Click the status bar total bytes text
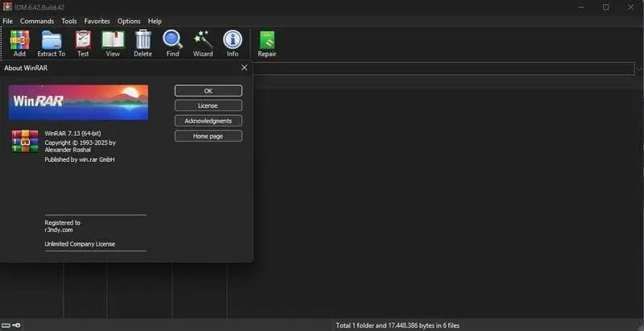Viewport: 644px width, 331px height. (x=398, y=325)
